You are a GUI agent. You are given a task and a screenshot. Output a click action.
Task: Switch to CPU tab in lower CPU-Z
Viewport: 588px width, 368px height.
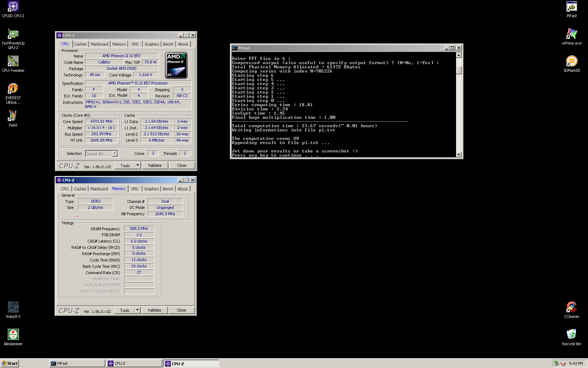click(x=65, y=189)
